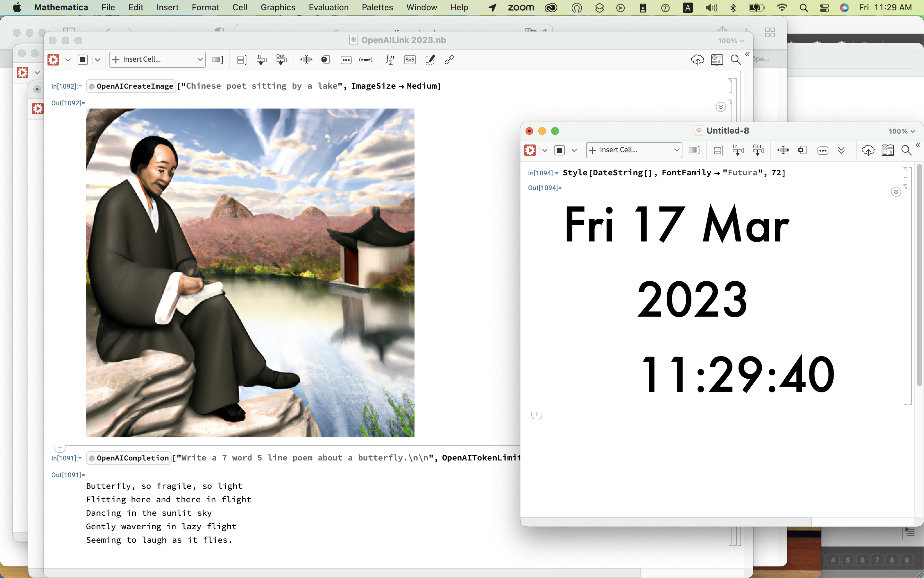Click the Apple menu logo
This screenshot has width=924, height=578.
pos(17,7)
